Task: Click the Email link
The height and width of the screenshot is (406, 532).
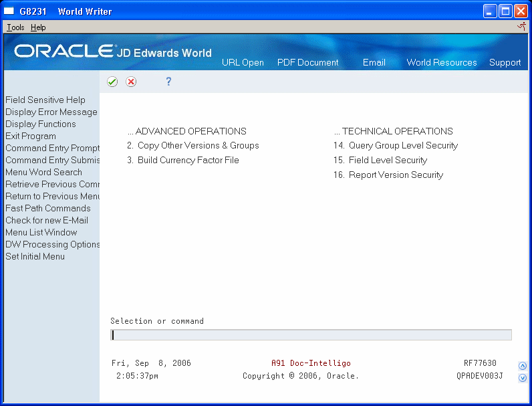Action: tap(374, 62)
